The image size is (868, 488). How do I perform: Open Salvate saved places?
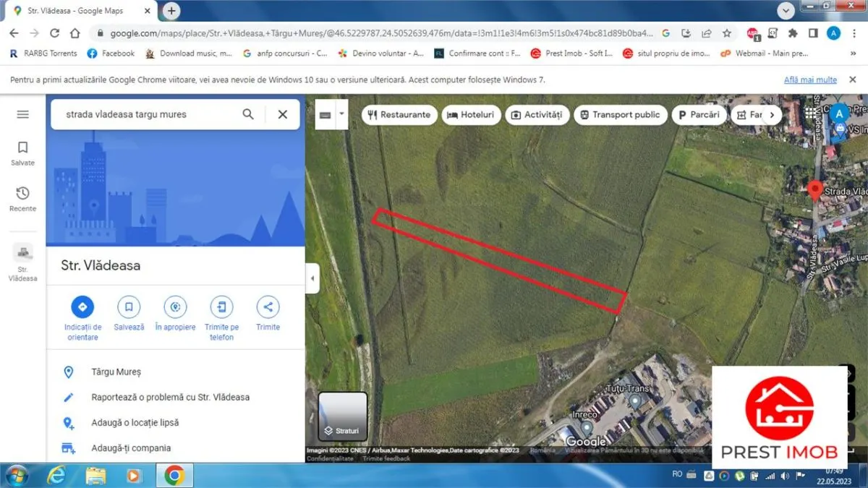(x=22, y=153)
